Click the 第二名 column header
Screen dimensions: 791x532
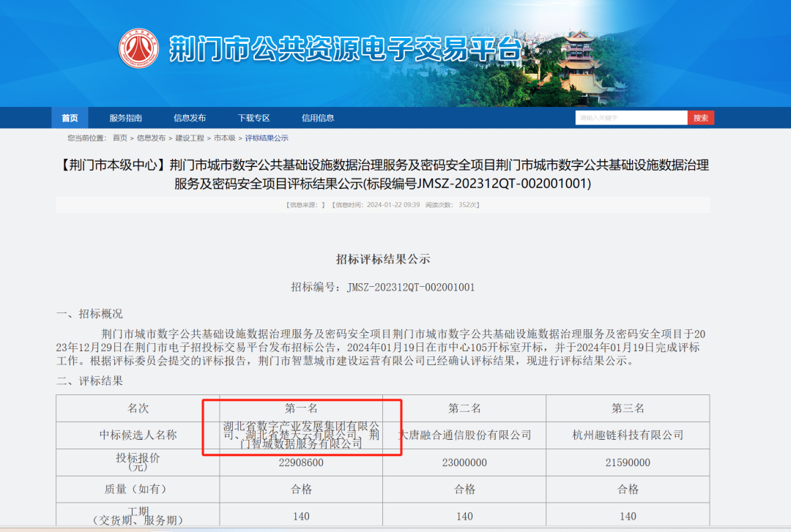(x=464, y=408)
